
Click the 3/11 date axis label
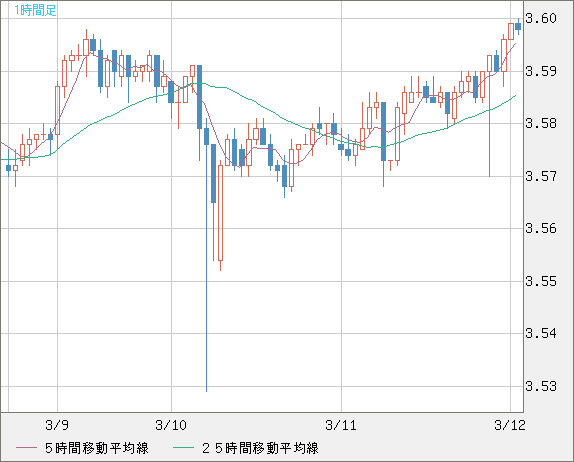point(341,425)
